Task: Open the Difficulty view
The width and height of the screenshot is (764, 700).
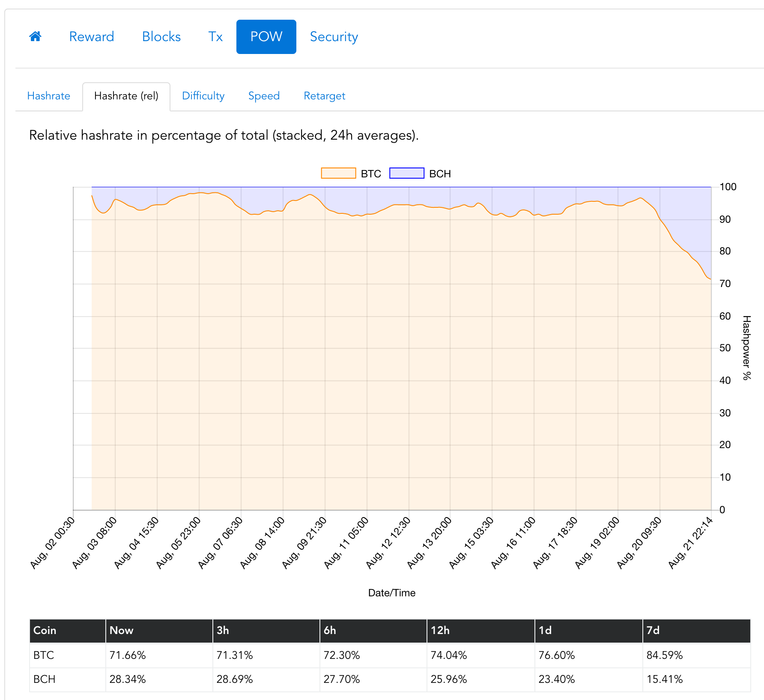Action: [203, 96]
